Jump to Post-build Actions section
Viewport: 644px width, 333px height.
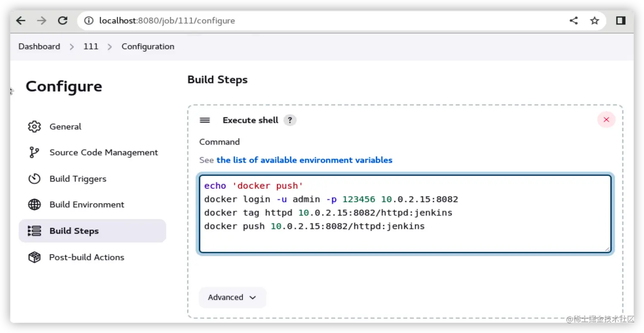pyautogui.click(x=86, y=257)
